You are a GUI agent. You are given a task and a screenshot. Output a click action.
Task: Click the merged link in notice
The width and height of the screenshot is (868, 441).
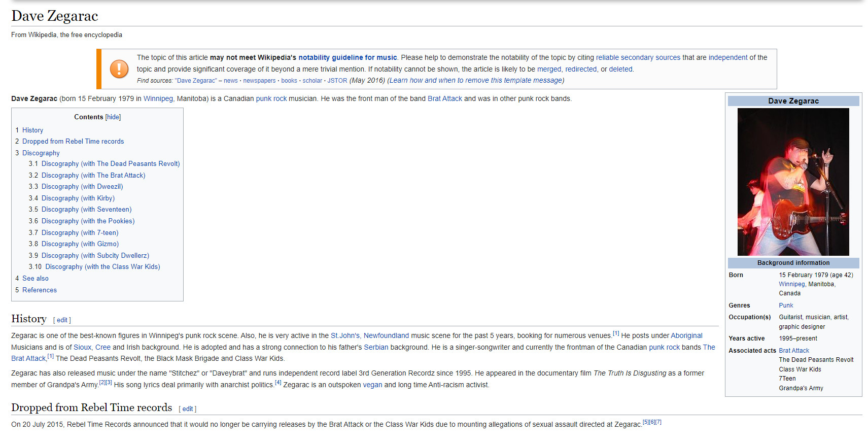549,70
